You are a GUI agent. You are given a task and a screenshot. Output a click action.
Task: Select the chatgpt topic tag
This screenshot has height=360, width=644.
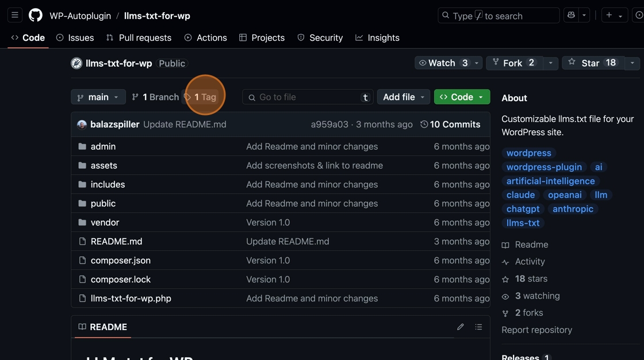pos(523,209)
